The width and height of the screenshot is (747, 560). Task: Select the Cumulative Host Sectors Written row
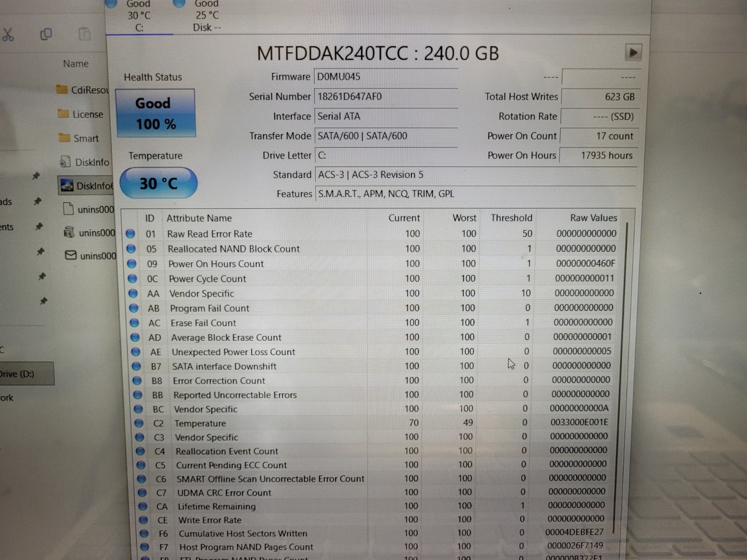(373, 532)
